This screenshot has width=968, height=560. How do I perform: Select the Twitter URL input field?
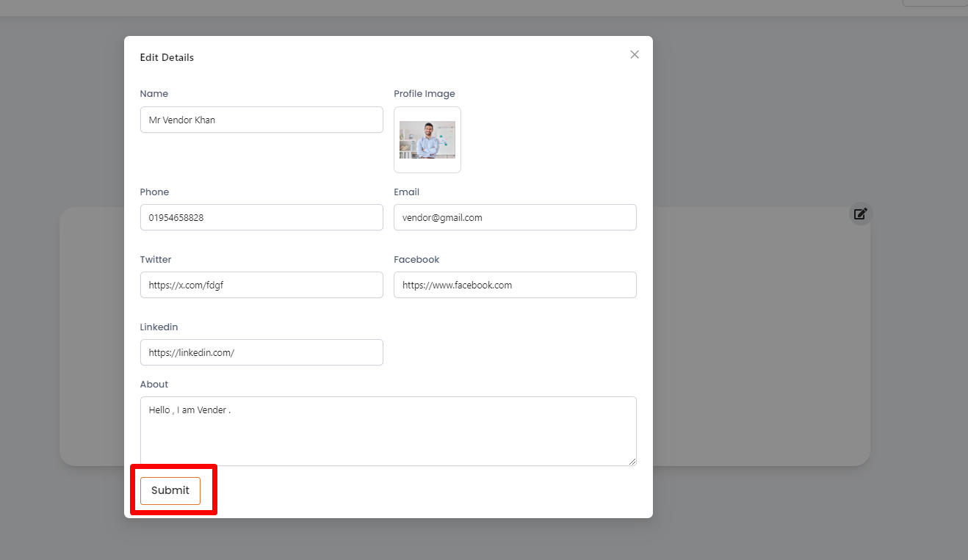[x=261, y=285]
